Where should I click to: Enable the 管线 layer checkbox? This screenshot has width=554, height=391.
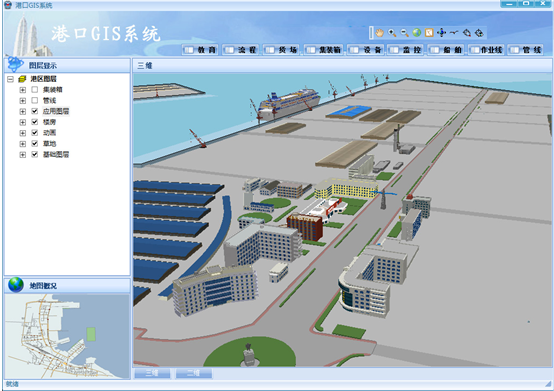pyautogui.click(x=35, y=100)
